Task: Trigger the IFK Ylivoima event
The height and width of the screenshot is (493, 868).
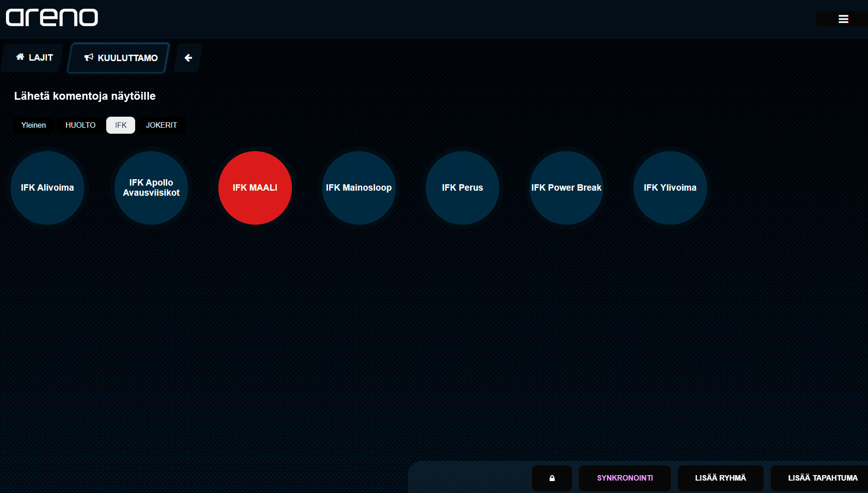Action: (670, 187)
